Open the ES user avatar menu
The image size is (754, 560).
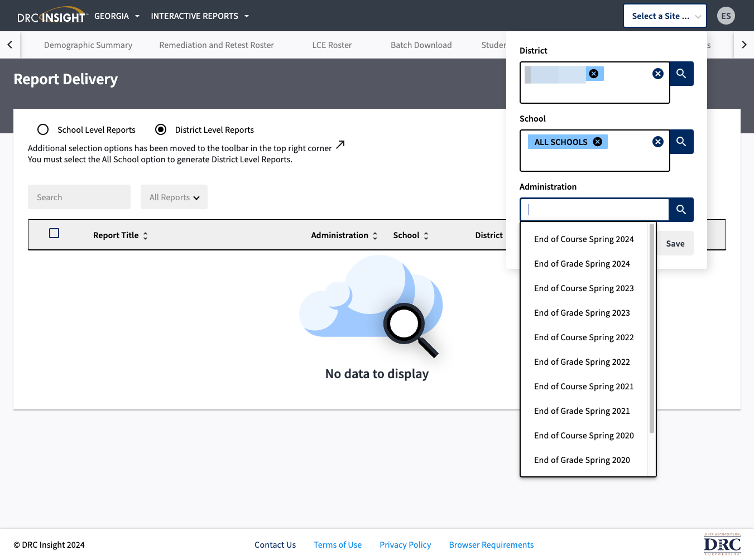pos(726,16)
